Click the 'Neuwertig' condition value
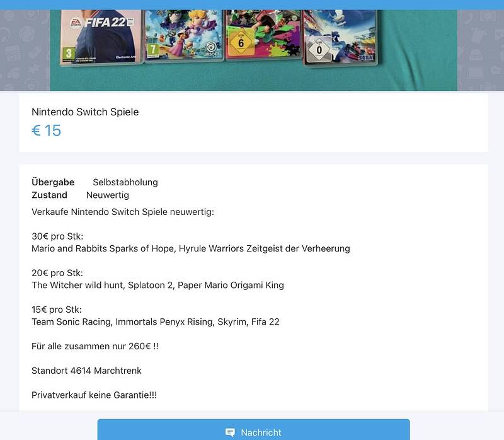Viewport: 504px width, 440px height. pos(108,195)
